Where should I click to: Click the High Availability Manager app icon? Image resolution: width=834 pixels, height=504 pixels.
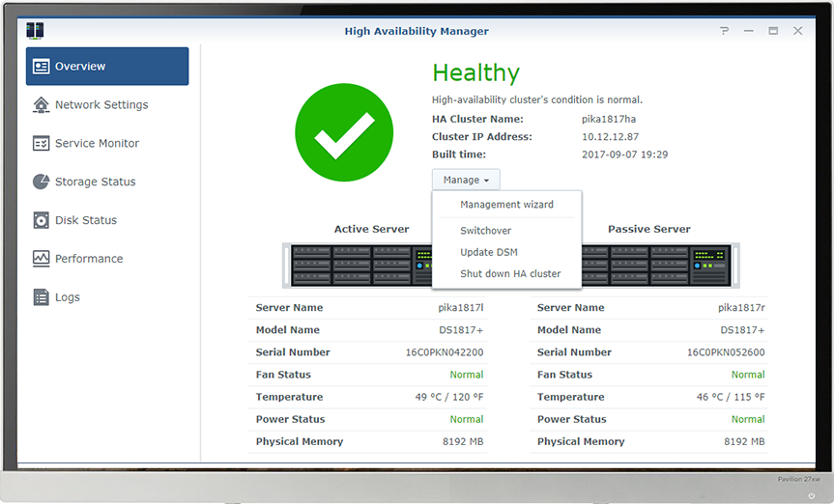pos(36,31)
